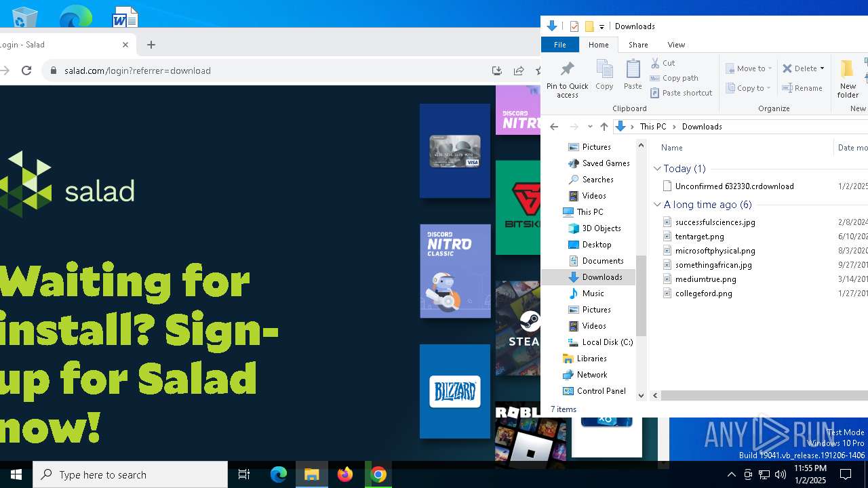Collapse the A long time ago (6) group

click(x=657, y=205)
